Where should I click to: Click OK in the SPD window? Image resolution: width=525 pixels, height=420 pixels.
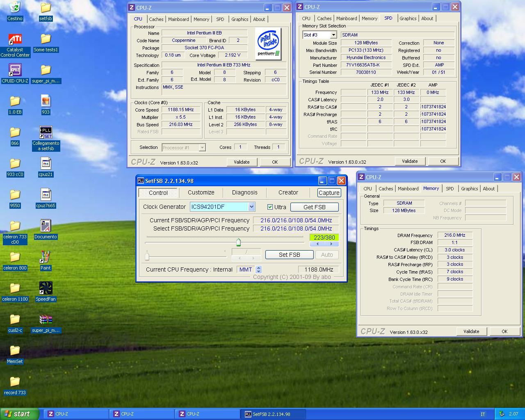pyautogui.click(x=443, y=161)
